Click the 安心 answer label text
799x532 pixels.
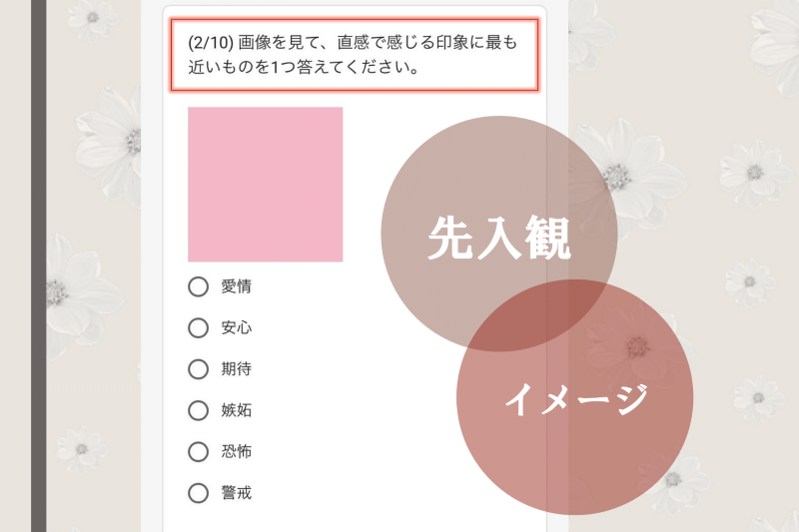(237, 327)
